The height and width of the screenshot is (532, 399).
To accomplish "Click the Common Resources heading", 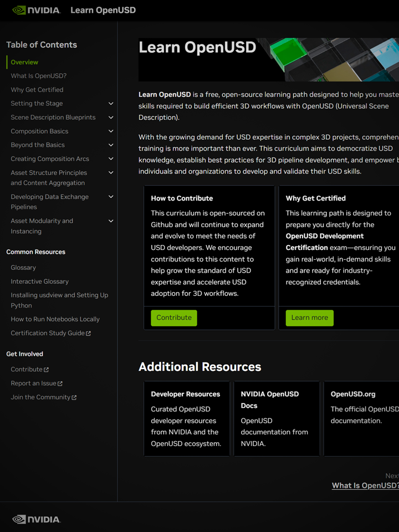I will pos(35,252).
